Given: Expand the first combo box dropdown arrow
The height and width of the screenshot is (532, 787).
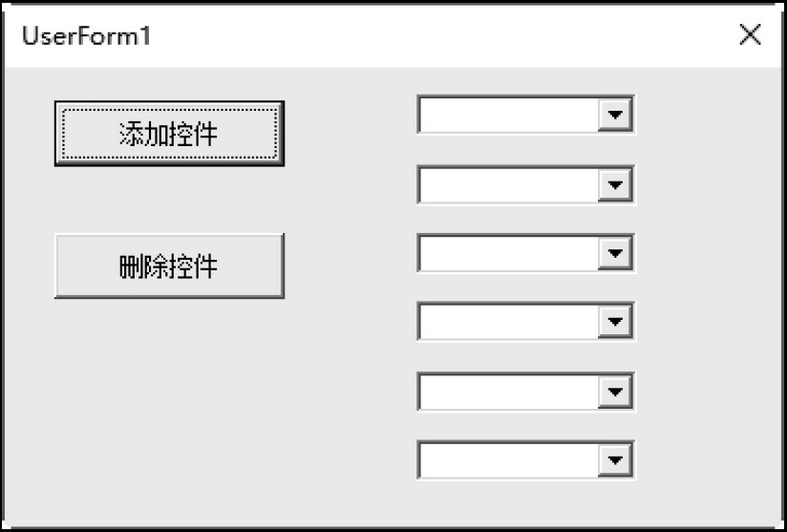Looking at the screenshot, I should 615,116.
